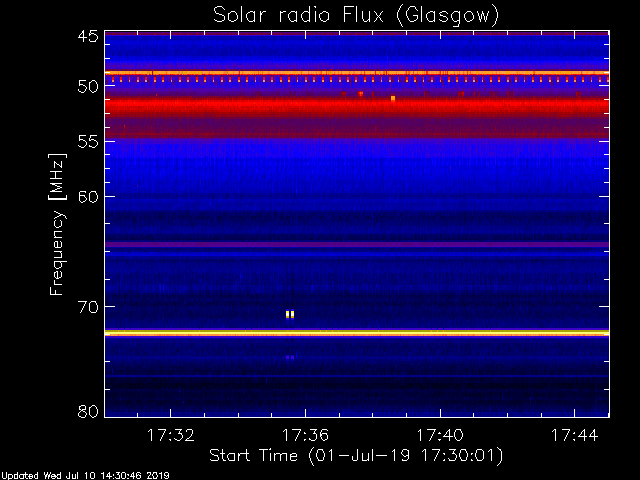Image resolution: width=640 pixels, height=480 pixels.
Task: Click the 'Frequency [MHz]' axis label
Action: tap(57, 224)
